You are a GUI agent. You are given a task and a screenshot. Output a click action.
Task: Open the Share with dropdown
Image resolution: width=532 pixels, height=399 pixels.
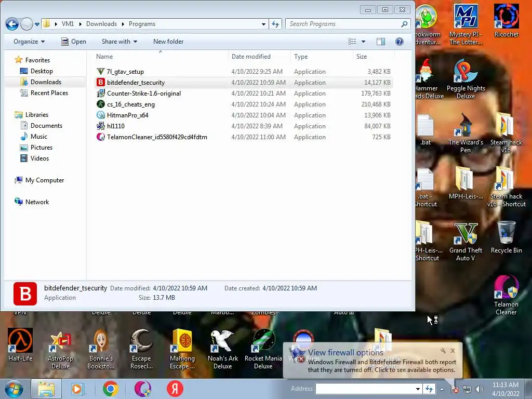119,42
